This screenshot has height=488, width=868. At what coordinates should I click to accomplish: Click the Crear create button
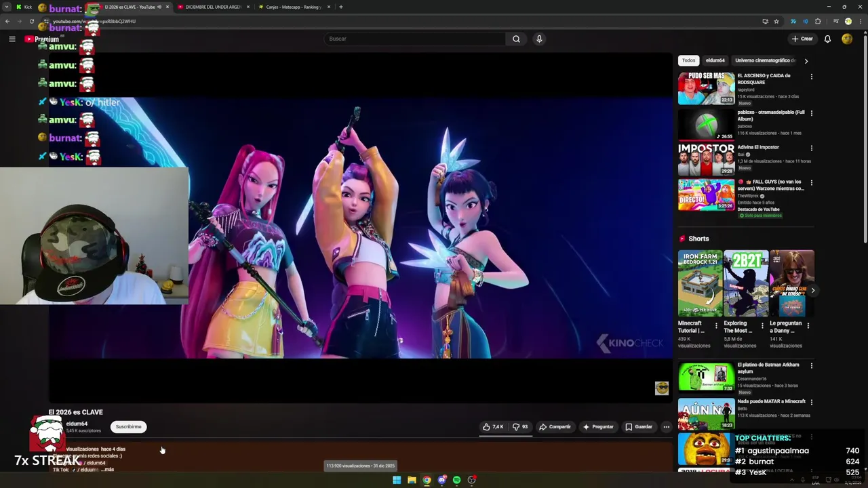click(802, 39)
